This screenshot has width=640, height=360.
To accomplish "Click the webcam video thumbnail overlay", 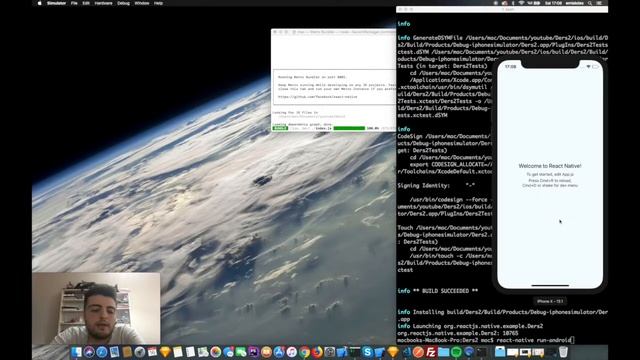I will click(96, 309).
